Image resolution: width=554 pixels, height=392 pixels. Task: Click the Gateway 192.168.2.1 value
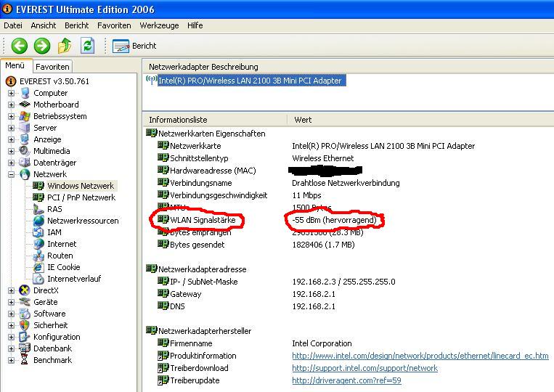314,294
